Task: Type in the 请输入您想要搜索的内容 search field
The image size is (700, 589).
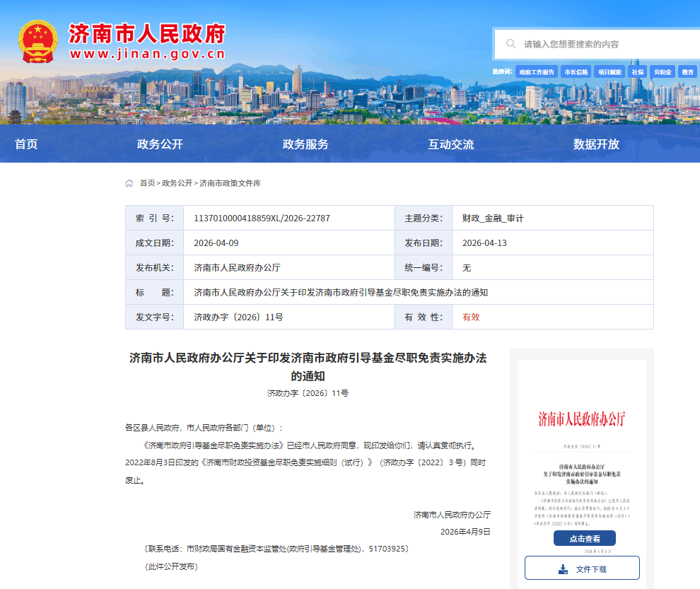Action: 608,44
